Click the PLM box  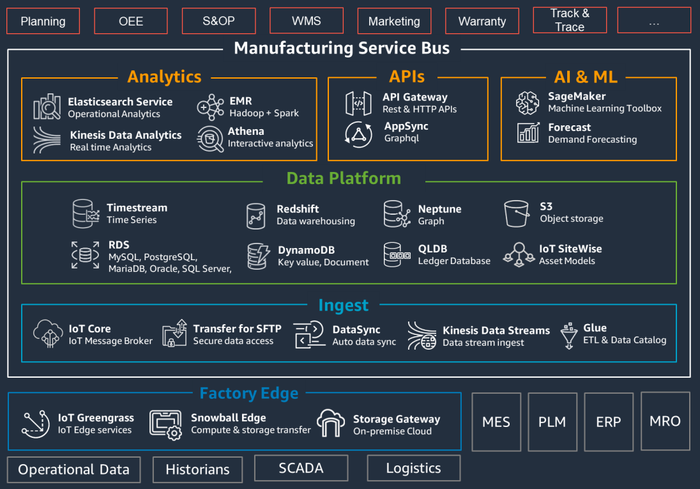[x=552, y=422]
